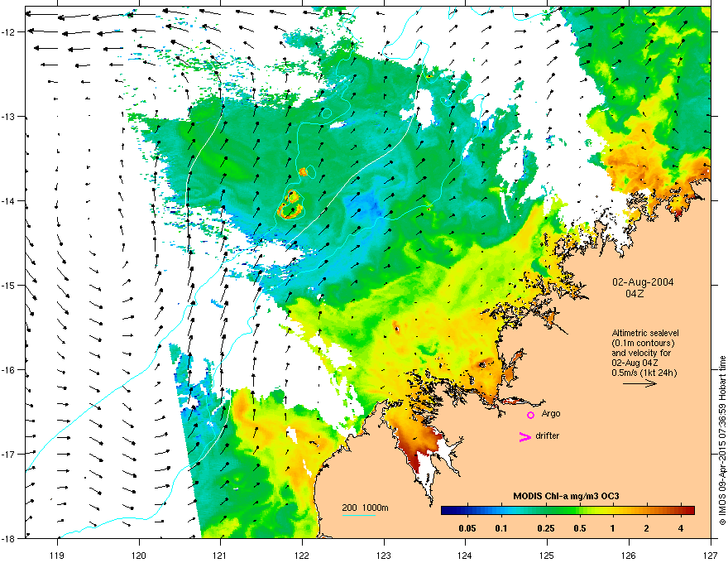Click the '0.5m/s (1kt 24h)' text
Screen dimensions: 728x563
click(644, 373)
